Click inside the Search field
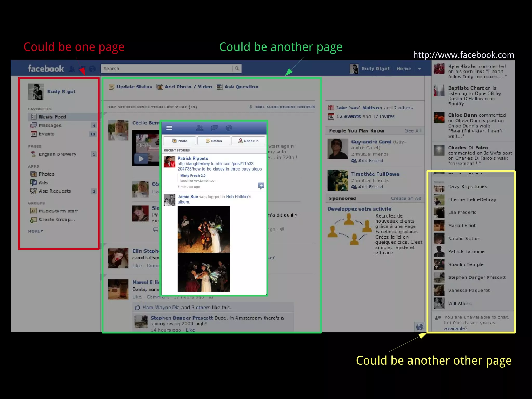The image size is (532, 399). pyautogui.click(x=167, y=68)
